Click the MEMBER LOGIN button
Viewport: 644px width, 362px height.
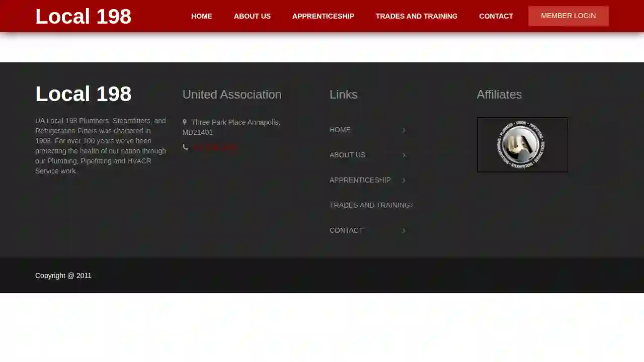click(569, 16)
